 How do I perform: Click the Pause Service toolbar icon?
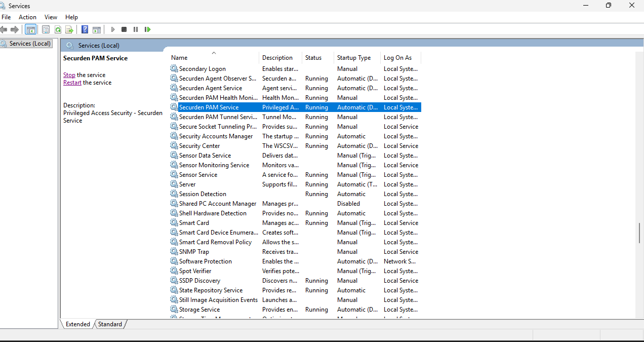136,29
